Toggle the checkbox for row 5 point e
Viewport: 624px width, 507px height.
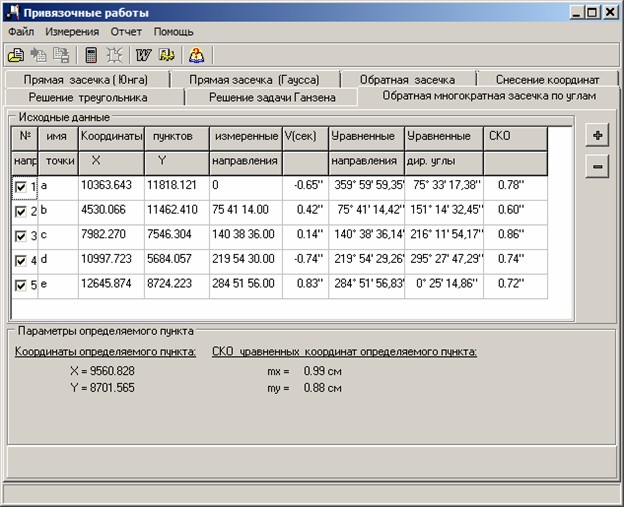coord(21,285)
